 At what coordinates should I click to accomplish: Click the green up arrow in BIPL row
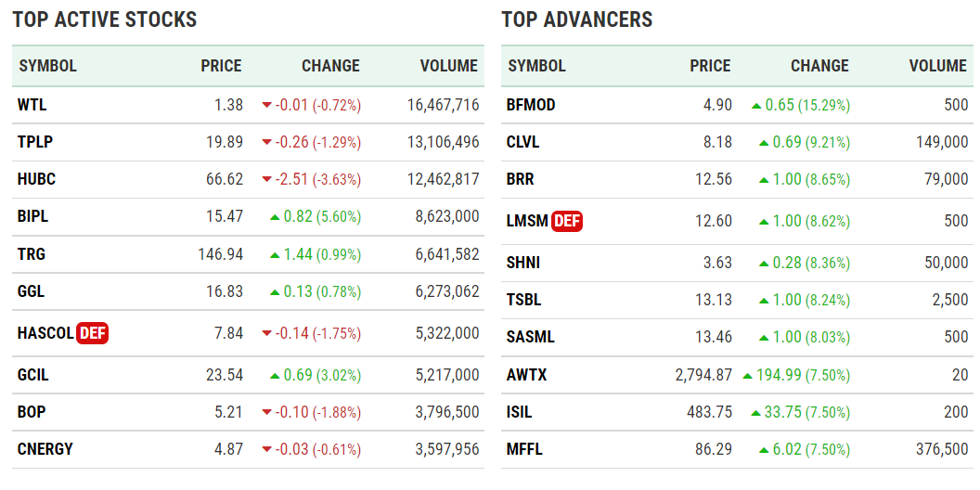(x=275, y=217)
